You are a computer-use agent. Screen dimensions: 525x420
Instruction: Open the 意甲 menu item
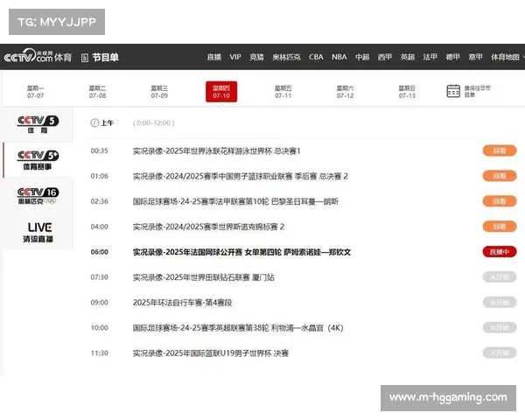(475, 57)
